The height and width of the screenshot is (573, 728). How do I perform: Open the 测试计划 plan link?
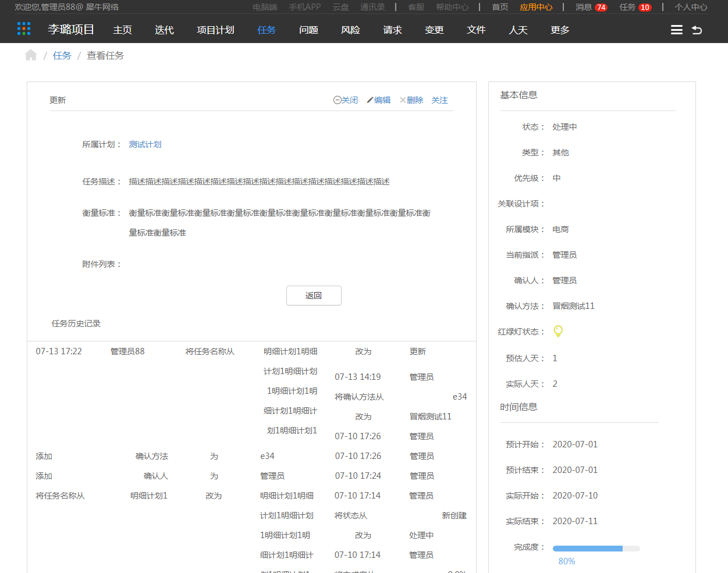click(145, 144)
